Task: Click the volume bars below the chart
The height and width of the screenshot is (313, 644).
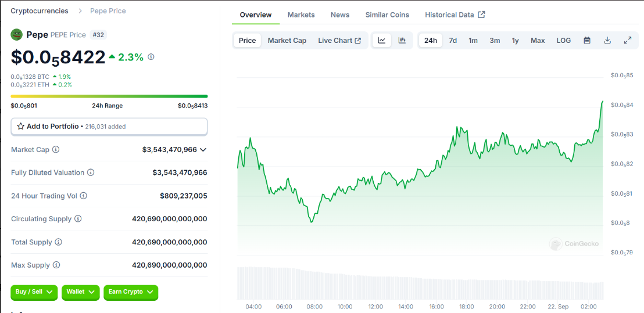Action: tap(420, 283)
